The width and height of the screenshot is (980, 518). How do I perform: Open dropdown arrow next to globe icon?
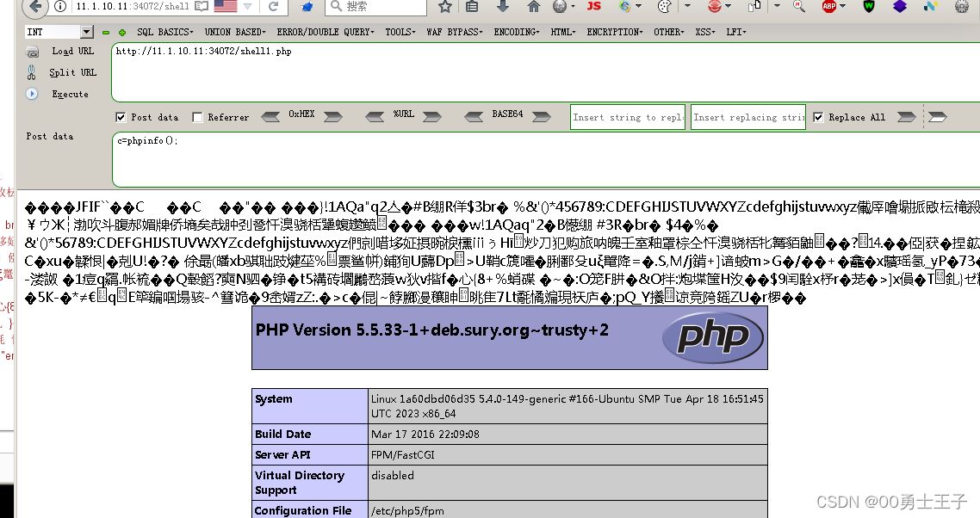click(573, 7)
